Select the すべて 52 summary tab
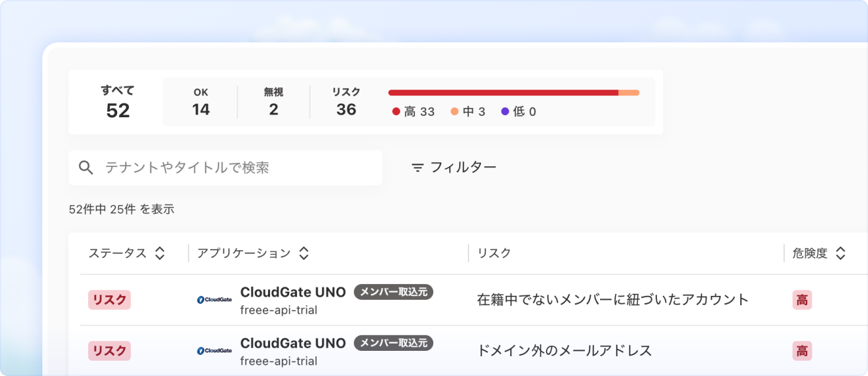The height and width of the screenshot is (376, 868). click(117, 102)
